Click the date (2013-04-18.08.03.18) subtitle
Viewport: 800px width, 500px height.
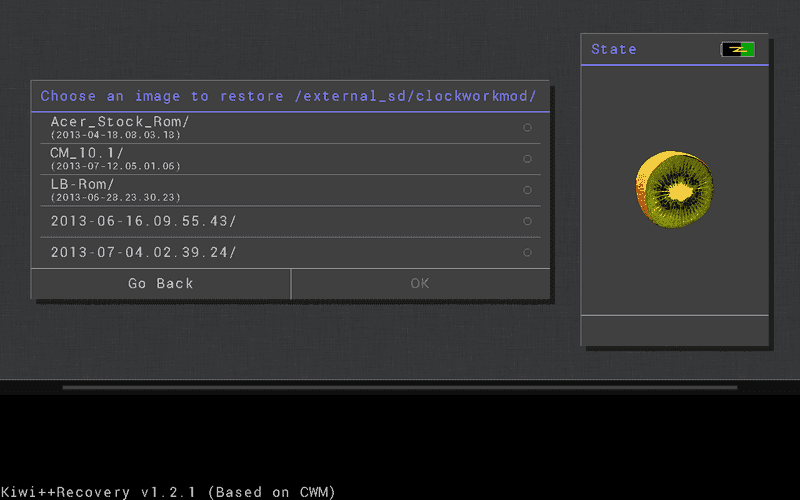click(116, 135)
